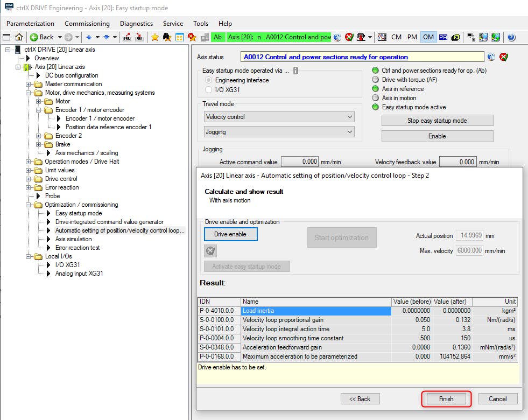The height and width of the screenshot is (420, 528).
Task: Click the globe icon beside Axis status
Action: [x=491, y=57]
